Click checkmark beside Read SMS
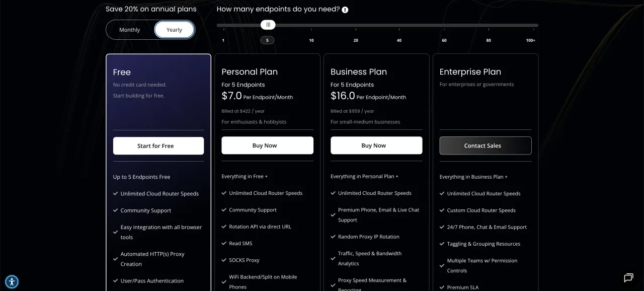Screen dimensions: 644x291 pos(224,244)
